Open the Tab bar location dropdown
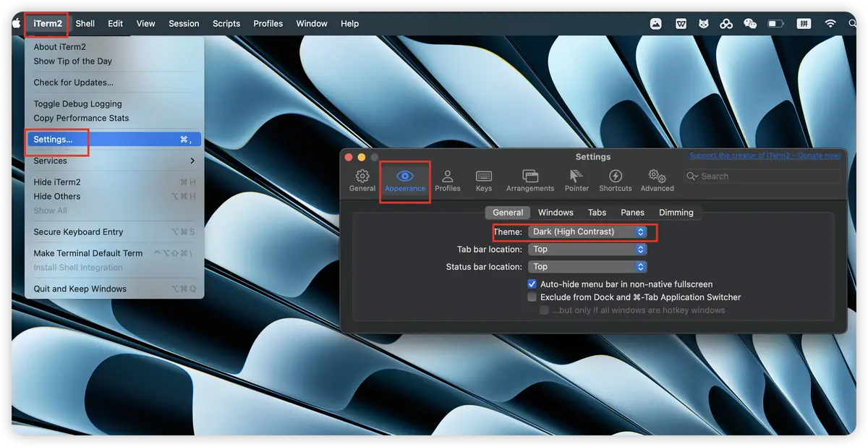This screenshot has height=447, width=868. [x=587, y=249]
